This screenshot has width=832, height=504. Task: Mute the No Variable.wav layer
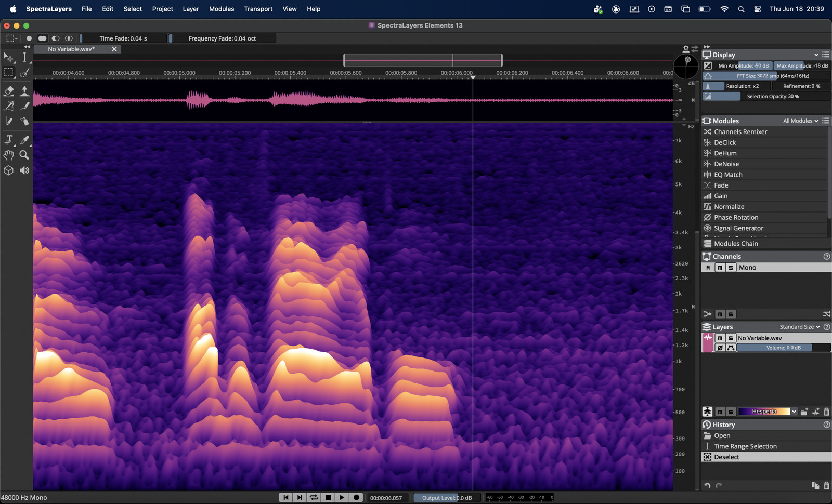720,338
